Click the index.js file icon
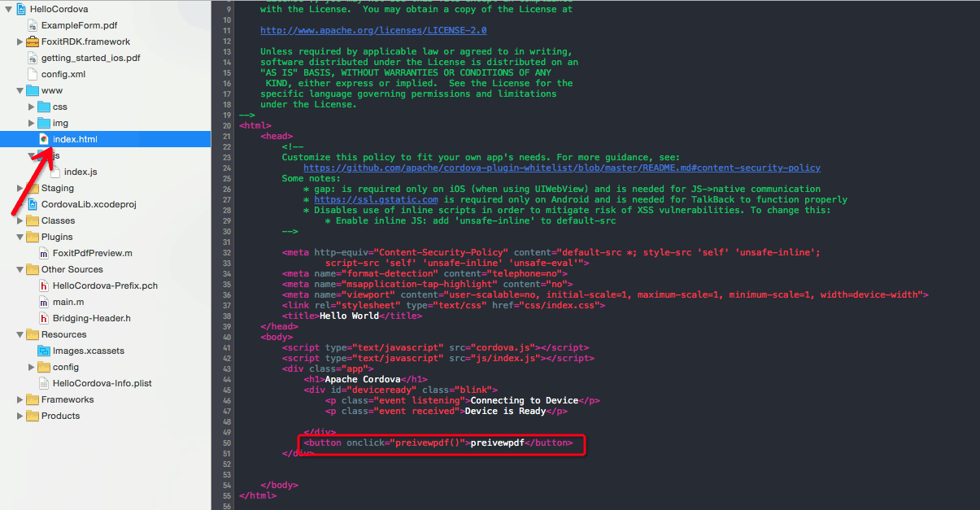The image size is (980, 510). [55, 172]
